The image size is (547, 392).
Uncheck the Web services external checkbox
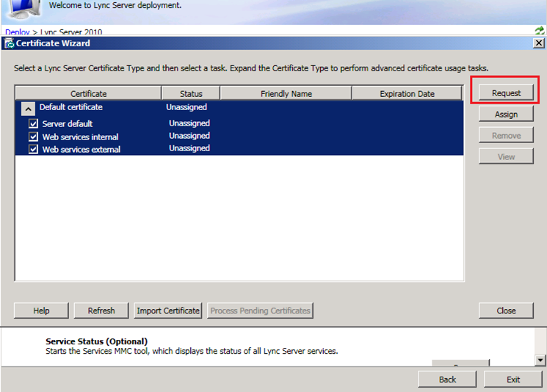tap(34, 149)
